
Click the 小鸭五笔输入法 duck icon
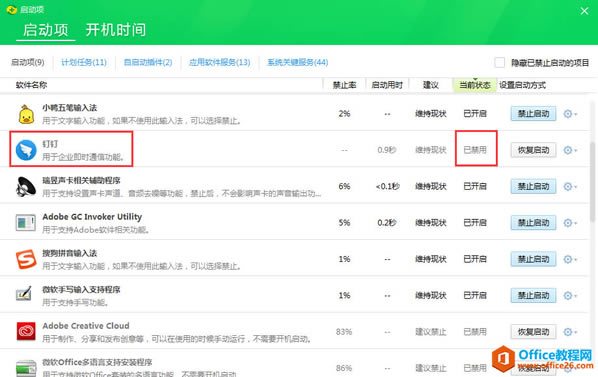coord(26,114)
